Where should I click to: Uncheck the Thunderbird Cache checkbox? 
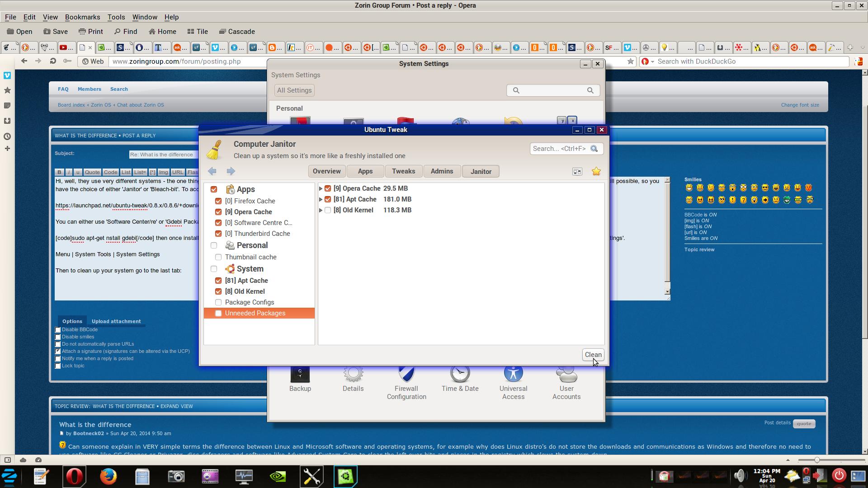coord(218,234)
